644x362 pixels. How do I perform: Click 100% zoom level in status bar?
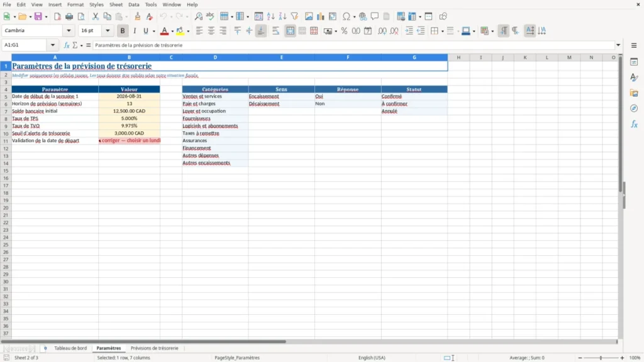pos(635,358)
